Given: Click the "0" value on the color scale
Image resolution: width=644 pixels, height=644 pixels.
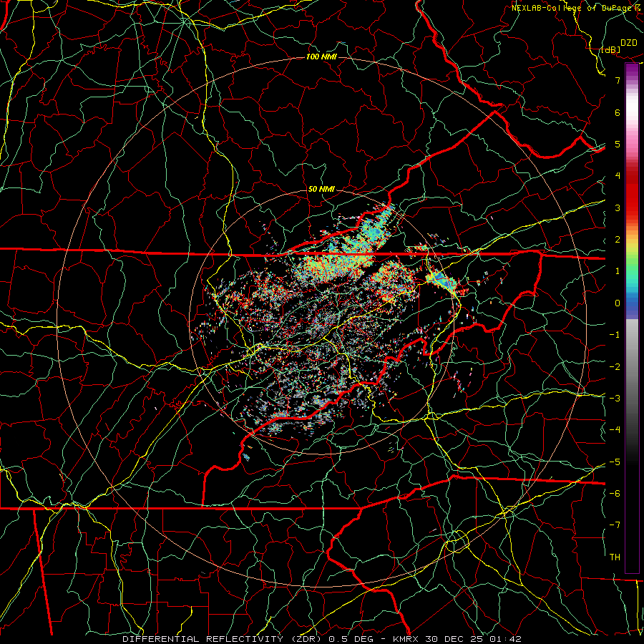Looking at the screenshot, I should (618, 303).
